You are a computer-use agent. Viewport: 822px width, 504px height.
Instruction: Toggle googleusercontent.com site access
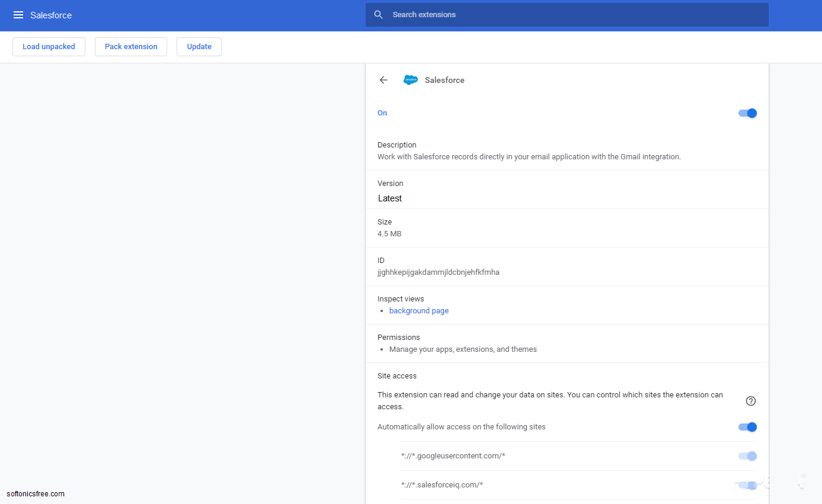click(747, 456)
